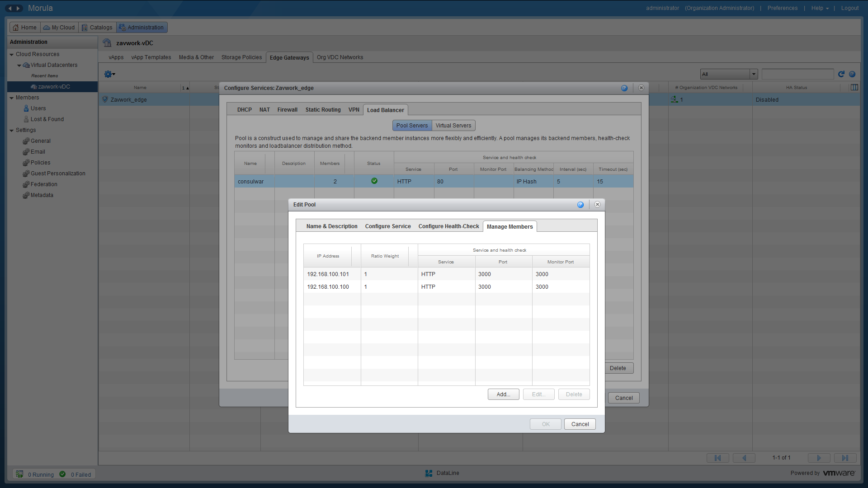The width and height of the screenshot is (868, 488).
Task: Click the search filter input field
Action: click(x=797, y=74)
